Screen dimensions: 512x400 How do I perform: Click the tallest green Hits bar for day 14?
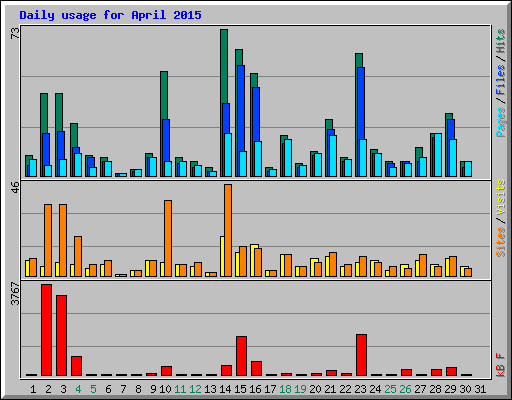(x=224, y=67)
